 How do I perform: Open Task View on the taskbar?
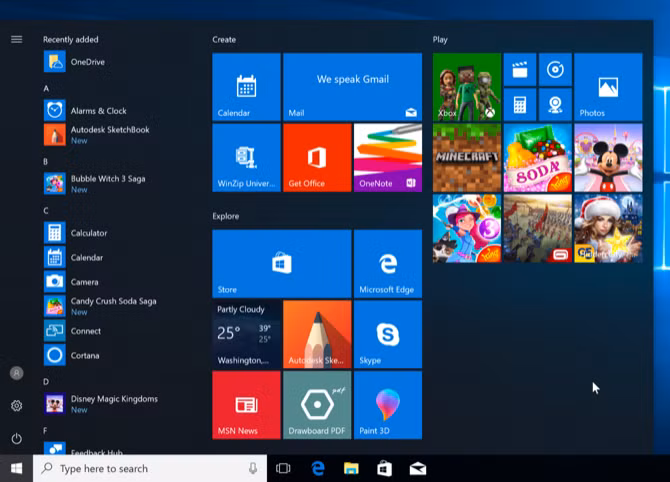pyautogui.click(x=283, y=468)
